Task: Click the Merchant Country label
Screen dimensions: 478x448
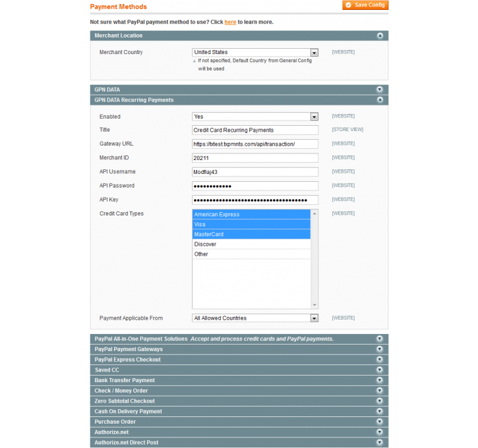Action: (121, 52)
